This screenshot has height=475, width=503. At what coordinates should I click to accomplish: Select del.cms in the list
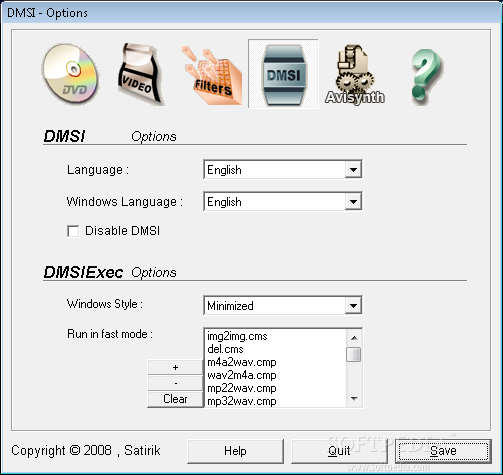(275, 349)
